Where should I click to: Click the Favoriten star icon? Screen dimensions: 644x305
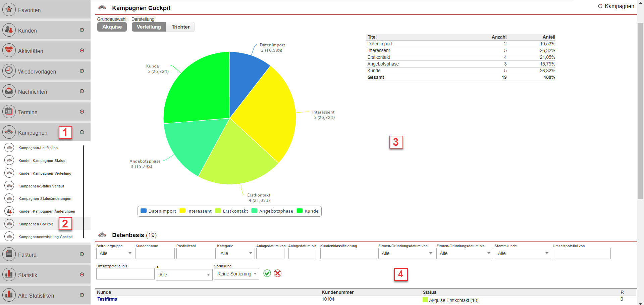click(9, 10)
